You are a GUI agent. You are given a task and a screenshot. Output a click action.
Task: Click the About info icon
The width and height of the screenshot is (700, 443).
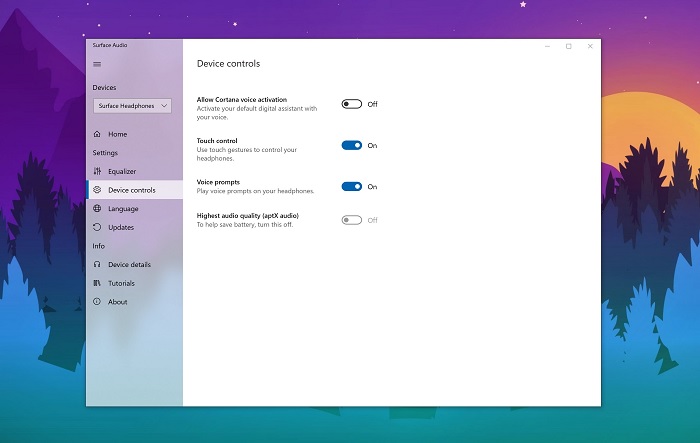[x=97, y=302]
